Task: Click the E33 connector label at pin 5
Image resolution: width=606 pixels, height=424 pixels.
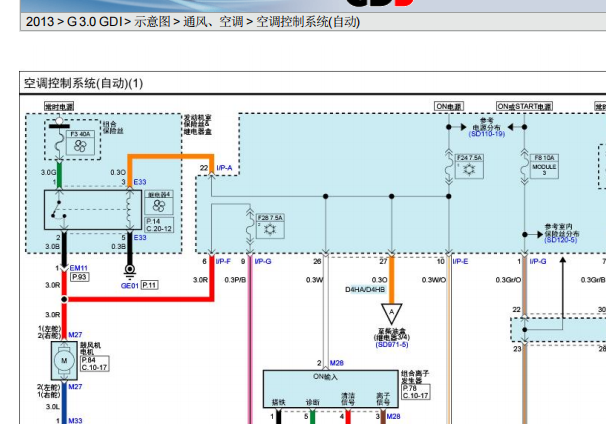Action: [x=140, y=237]
